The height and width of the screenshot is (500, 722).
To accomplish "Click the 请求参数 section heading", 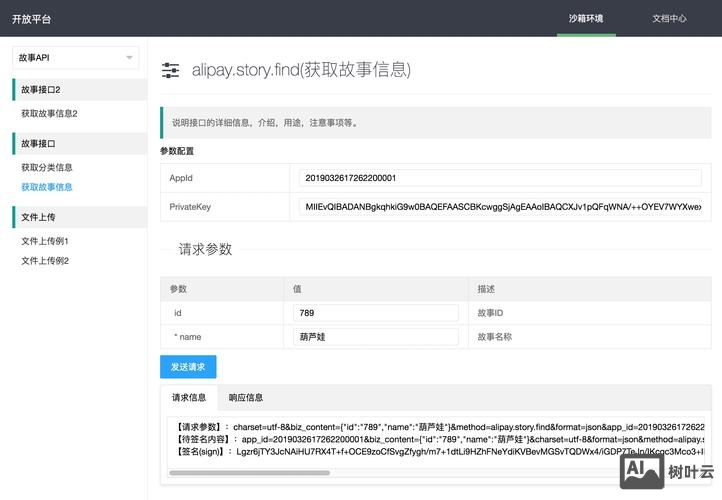I will 205,249.
